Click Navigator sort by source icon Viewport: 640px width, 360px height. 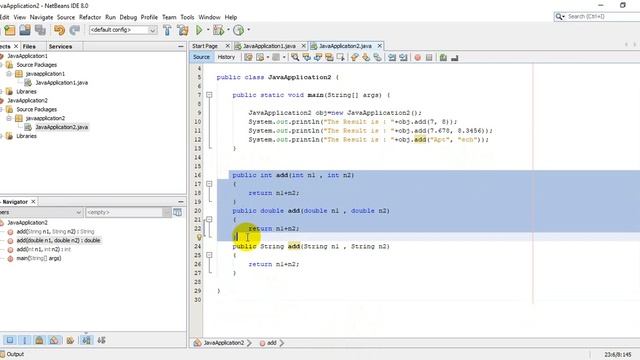tap(102, 340)
